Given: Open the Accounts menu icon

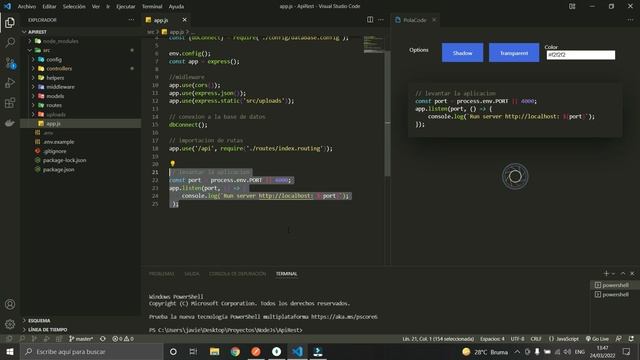Looking at the screenshot, I should (x=10, y=304).
